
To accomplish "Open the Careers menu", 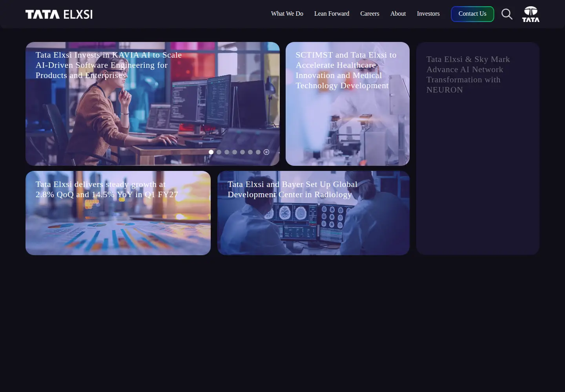I will click(370, 14).
